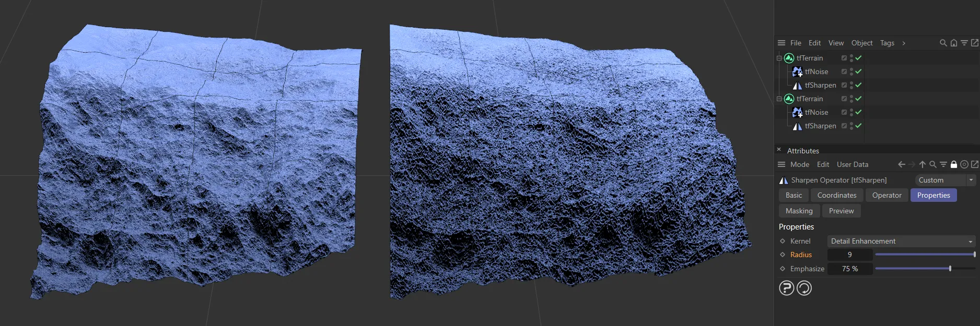Viewport: 980px width, 326px height.
Task: Switch to the Basic tab
Action: [794, 195]
